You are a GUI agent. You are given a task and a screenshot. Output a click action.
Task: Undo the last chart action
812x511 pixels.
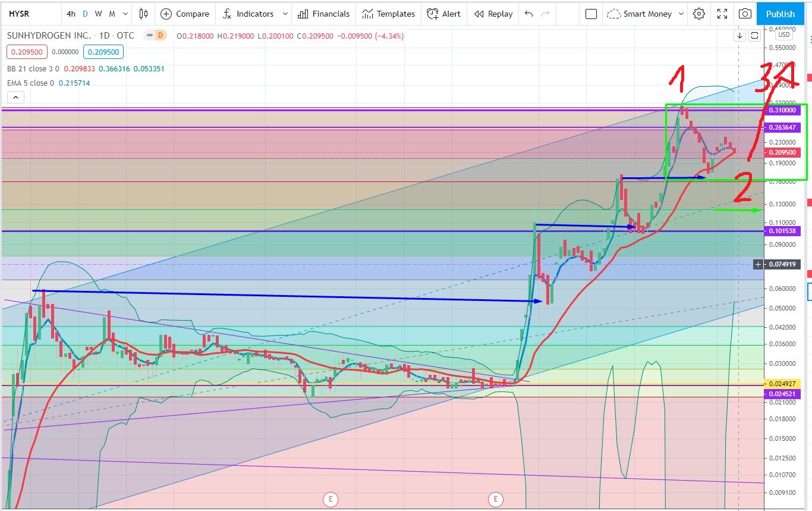(x=529, y=14)
